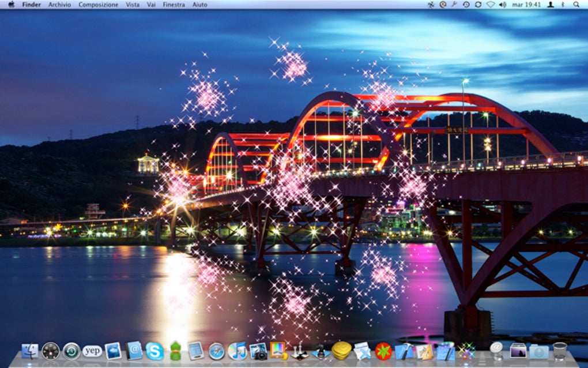Open the volume control in menu bar
Screen dimensions: 588x368
coord(503,5)
